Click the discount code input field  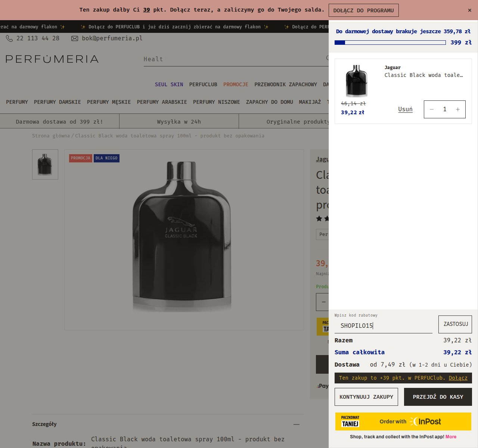point(384,326)
